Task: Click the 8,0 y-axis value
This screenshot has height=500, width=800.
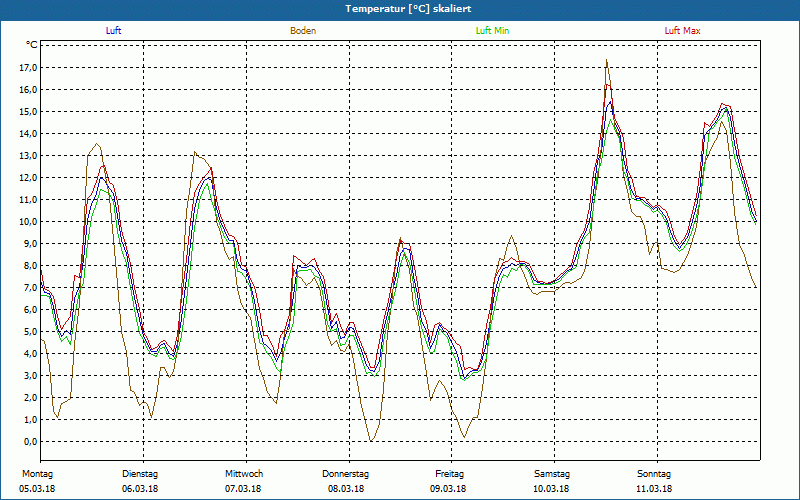Action: [31, 265]
